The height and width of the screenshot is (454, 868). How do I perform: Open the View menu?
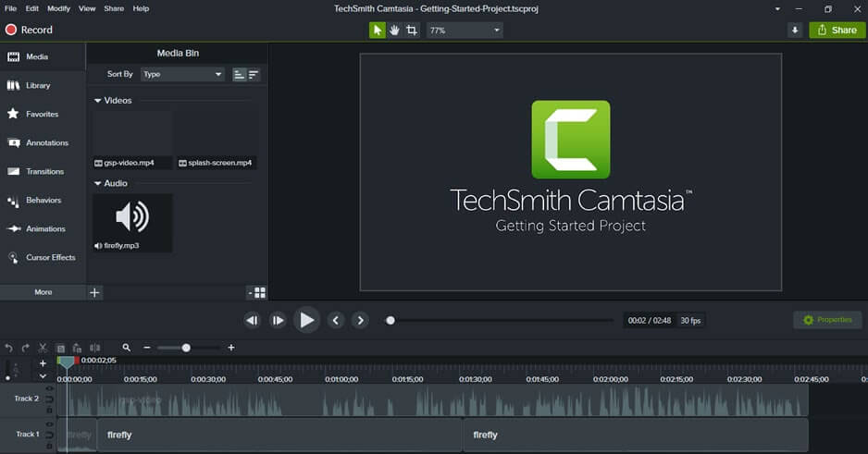tap(87, 8)
